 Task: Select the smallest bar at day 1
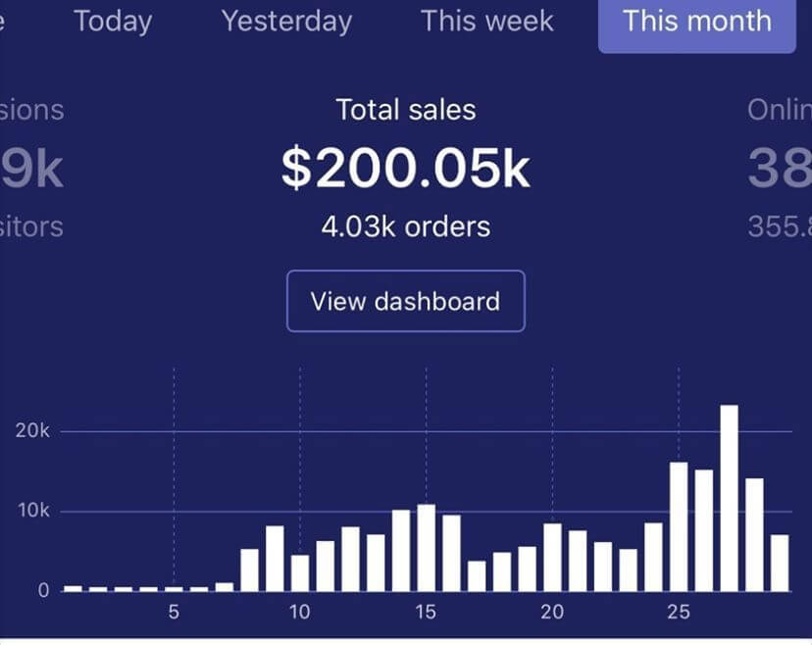71,586
